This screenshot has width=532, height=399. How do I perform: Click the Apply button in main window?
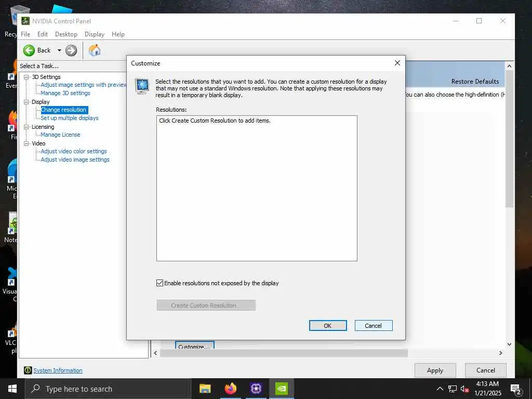pos(435,370)
